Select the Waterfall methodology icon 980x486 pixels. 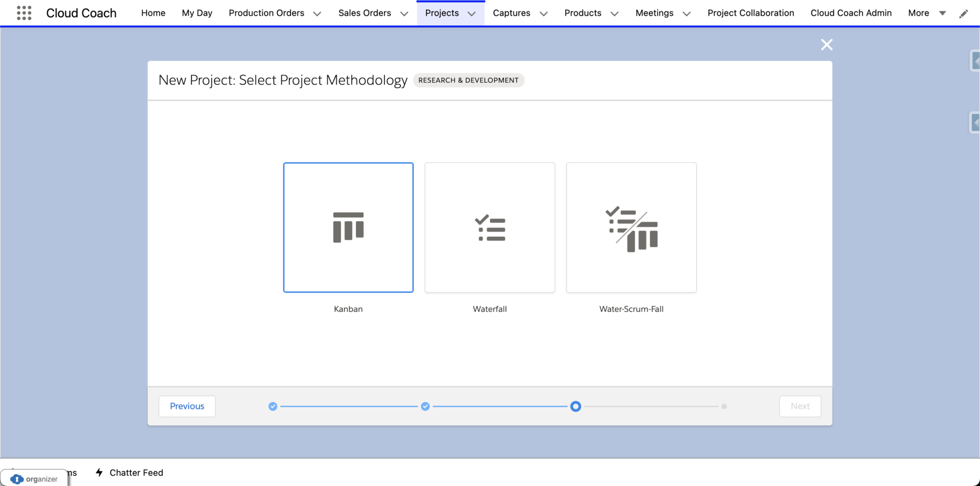(x=490, y=227)
